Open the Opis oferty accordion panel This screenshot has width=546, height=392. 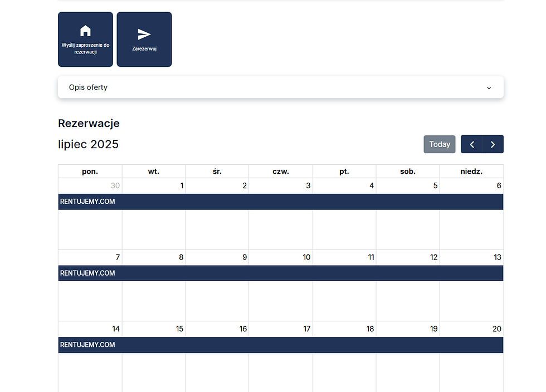[281, 87]
